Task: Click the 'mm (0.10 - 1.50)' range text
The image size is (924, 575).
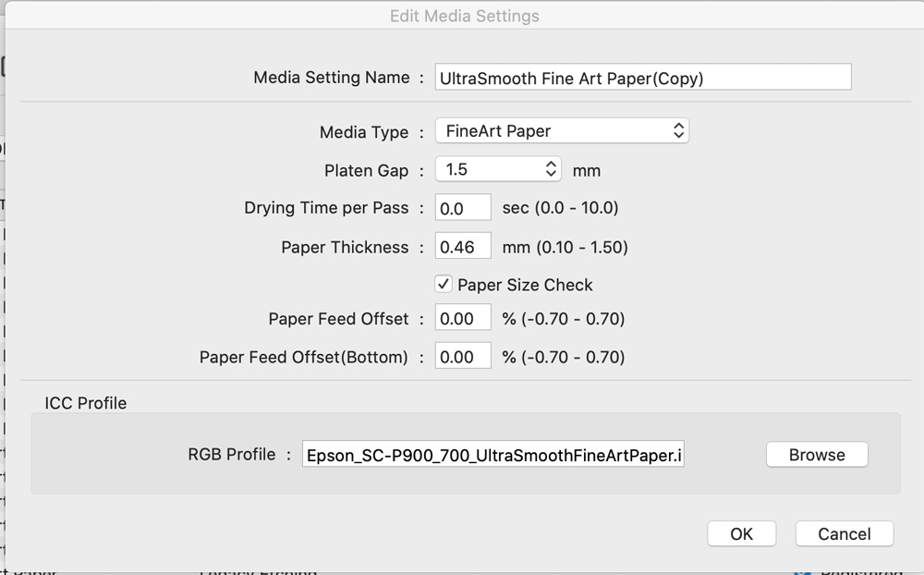Action: pyautogui.click(x=565, y=247)
